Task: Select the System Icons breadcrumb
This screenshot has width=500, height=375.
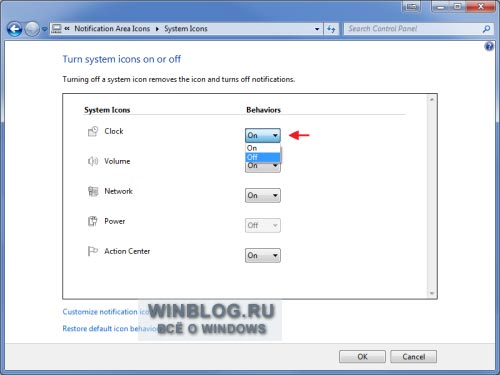Action: [186, 29]
